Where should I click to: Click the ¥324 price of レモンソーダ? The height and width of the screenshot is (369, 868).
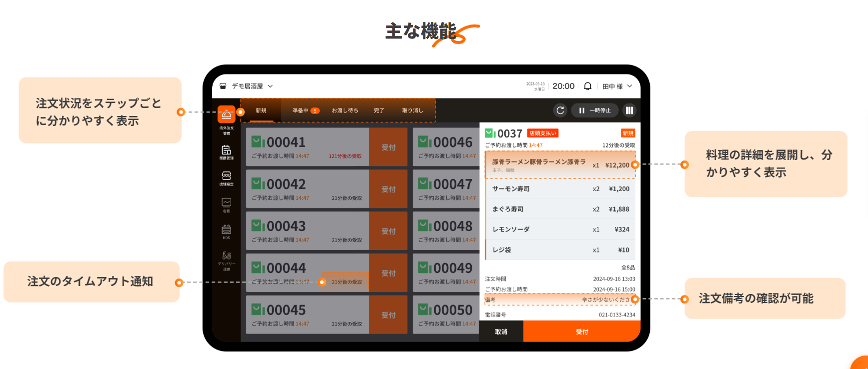point(622,229)
